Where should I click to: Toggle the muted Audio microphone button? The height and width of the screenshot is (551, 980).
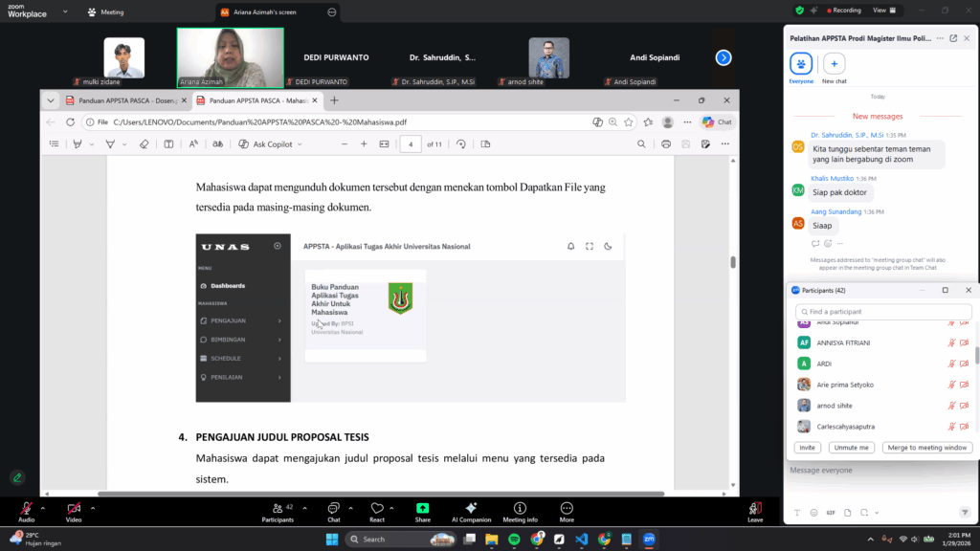tap(26, 508)
